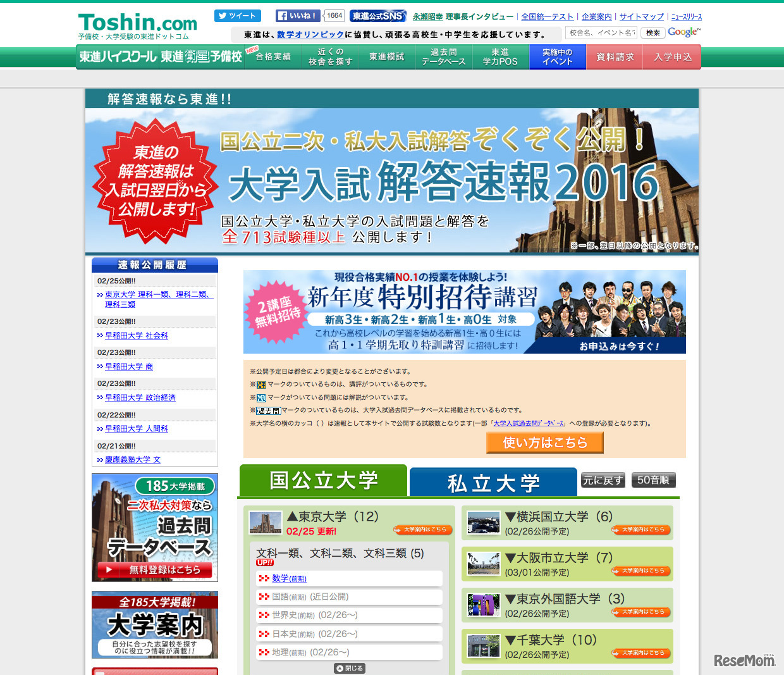Tweet this page via the ツイート Twitter icon
Viewport: 784px width, 675px height.
237,15
